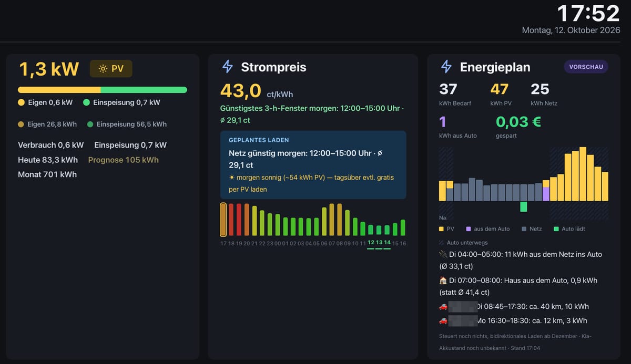
Task: Click the 17:52 clock display
Action: tap(588, 13)
